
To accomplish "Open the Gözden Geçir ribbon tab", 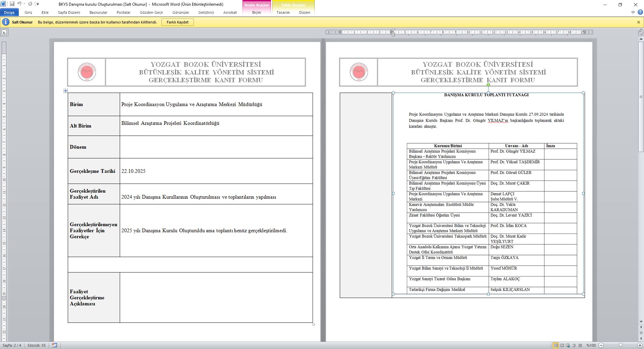I will [x=151, y=12].
